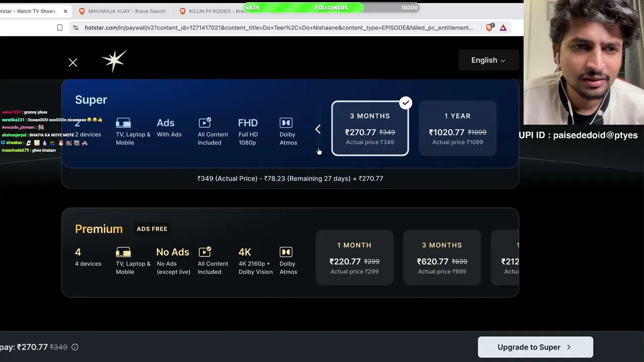Select the Super 1 Year plan at ₹1020.77
The image size is (644, 362).
(x=457, y=128)
